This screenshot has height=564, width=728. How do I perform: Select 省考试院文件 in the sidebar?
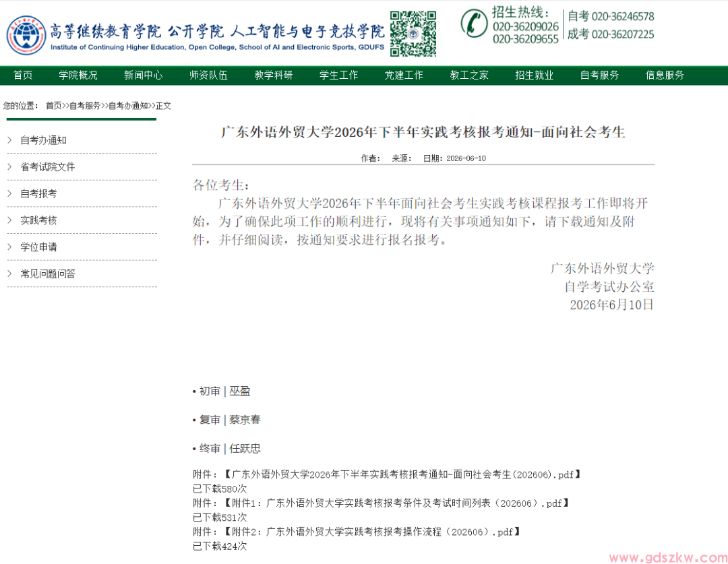[47, 167]
